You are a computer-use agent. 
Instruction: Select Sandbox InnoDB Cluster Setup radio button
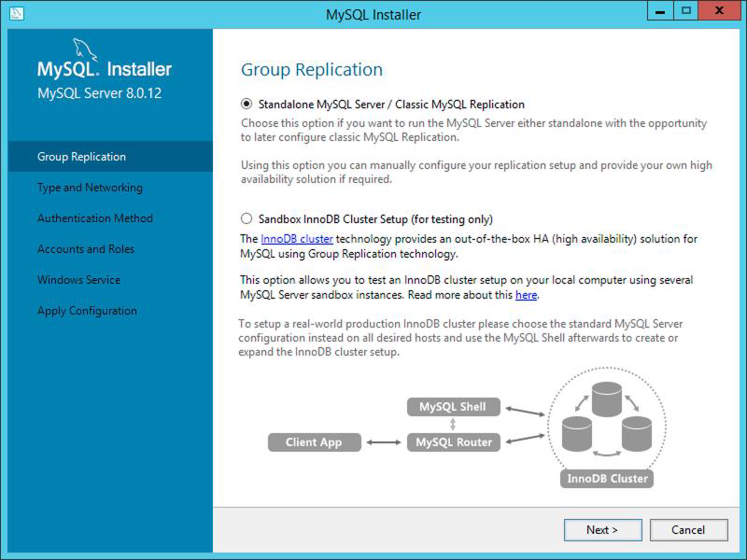coord(247,218)
